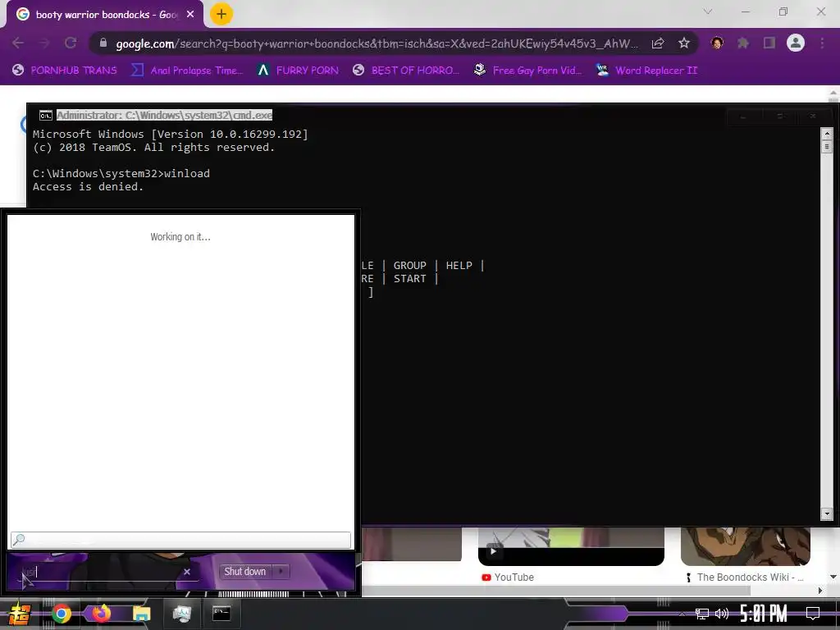Click the google.com address bar URL
Screen dimensions: 840x630
tap(377, 43)
